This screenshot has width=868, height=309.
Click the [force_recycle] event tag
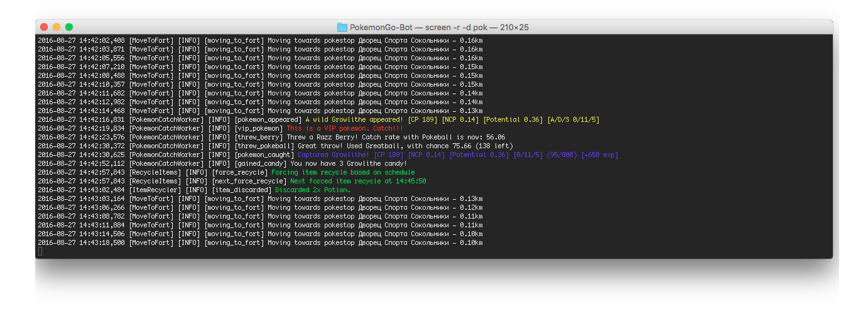coord(239,172)
